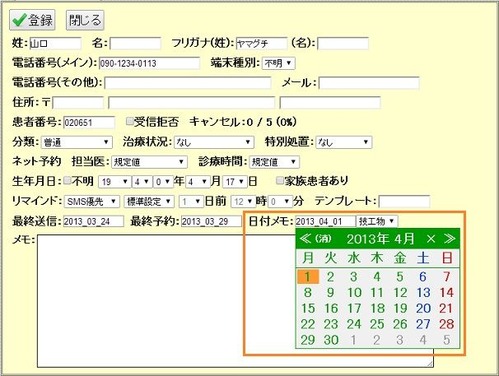Select April 24 in the calendar
499x376 pixels.
(354, 324)
